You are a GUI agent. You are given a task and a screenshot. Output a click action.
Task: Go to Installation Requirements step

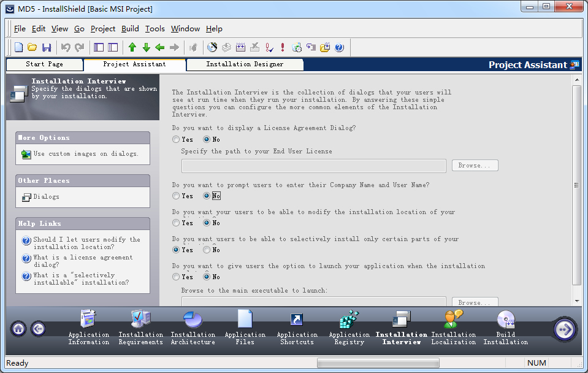point(140,327)
